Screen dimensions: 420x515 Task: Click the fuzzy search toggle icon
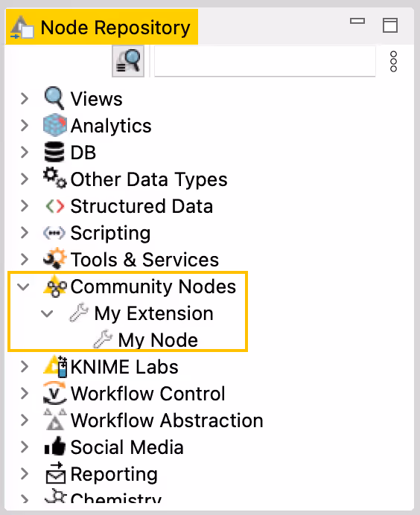coord(128,61)
